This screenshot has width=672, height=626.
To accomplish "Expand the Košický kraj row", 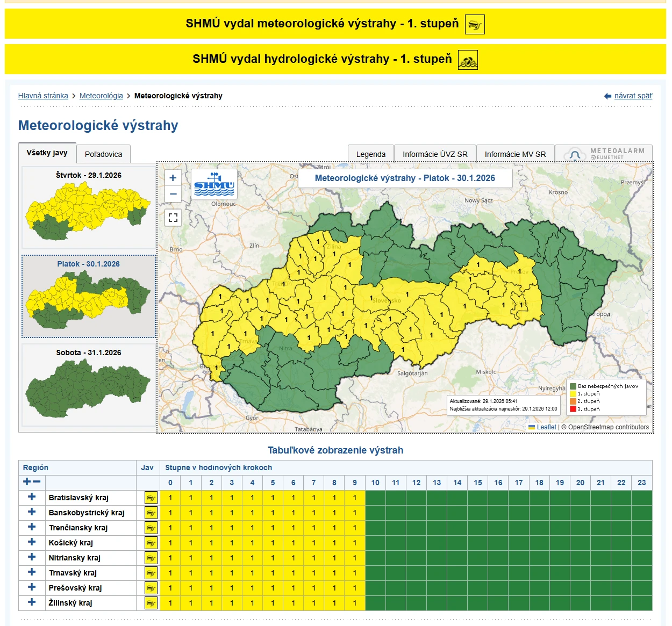I will [32, 542].
